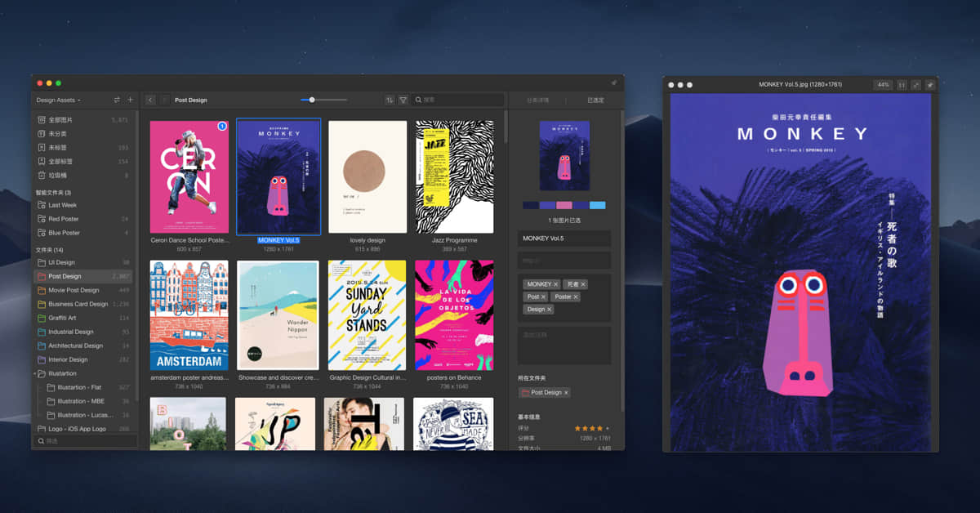The width and height of the screenshot is (980, 513).
Task: Go forward with the right arrow button
Action: click(164, 100)
